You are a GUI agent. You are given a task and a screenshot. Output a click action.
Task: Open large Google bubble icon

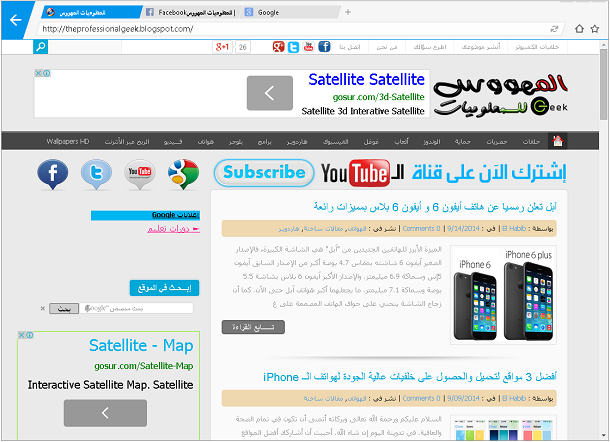pyautogui.click(x=183, y=174)
